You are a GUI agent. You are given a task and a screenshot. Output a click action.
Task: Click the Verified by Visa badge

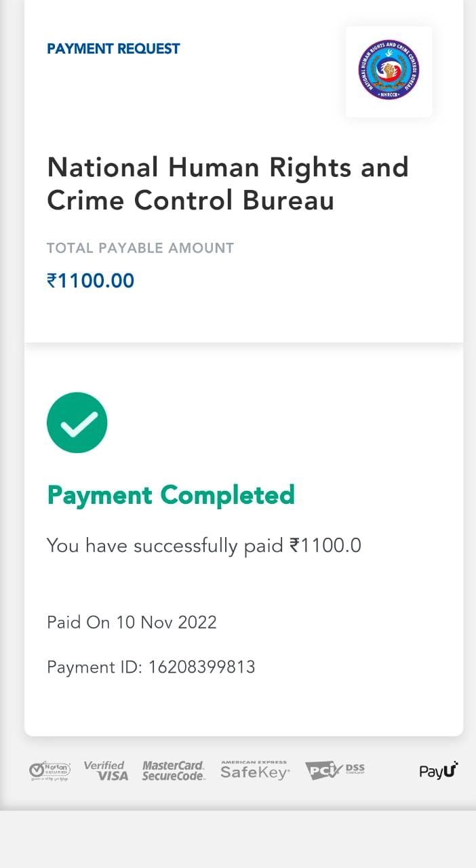(106, 770)
